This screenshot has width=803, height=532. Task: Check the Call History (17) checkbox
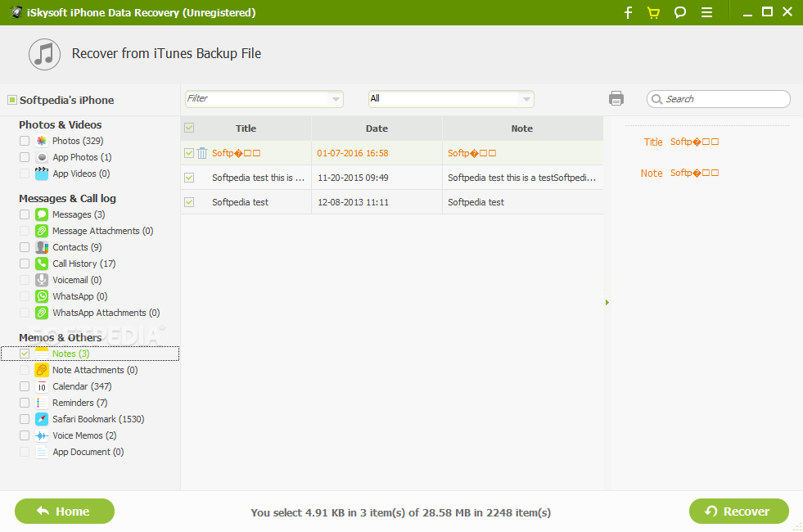coord(24,264)
